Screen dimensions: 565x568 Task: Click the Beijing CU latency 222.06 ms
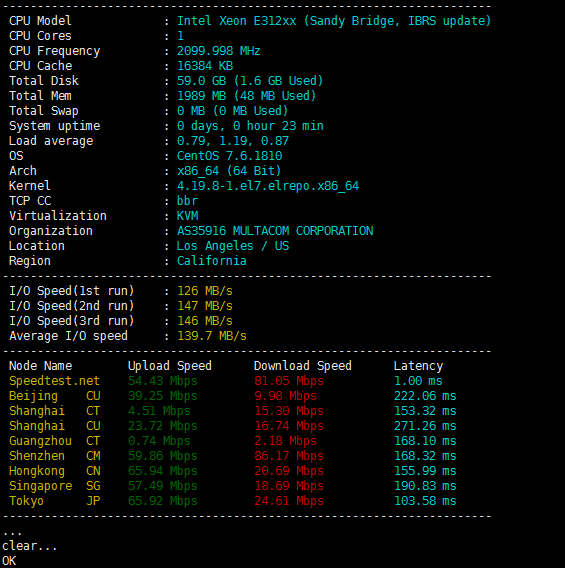pyautogui.click(x=425, y=396)
